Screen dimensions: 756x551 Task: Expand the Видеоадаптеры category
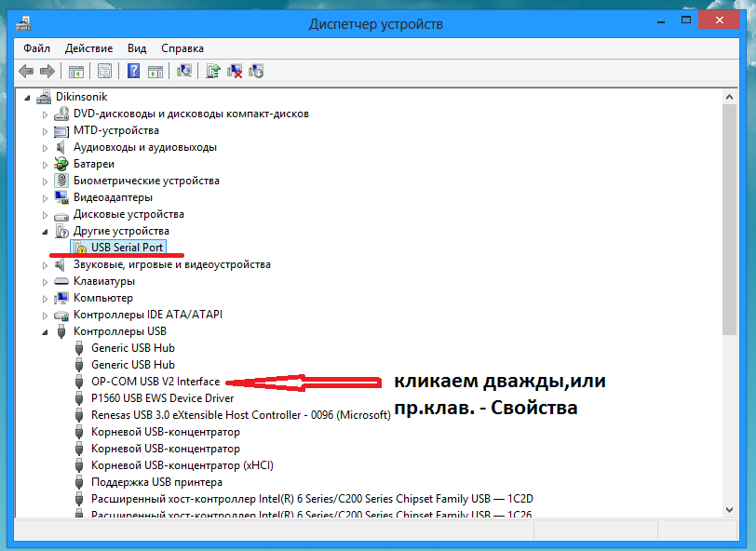tap(45, 197)
